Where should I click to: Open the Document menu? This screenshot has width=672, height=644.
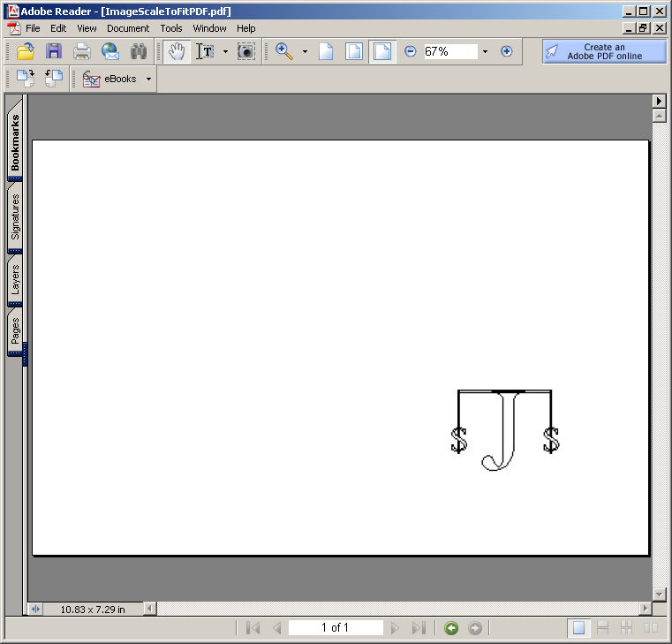coord(128,28)
